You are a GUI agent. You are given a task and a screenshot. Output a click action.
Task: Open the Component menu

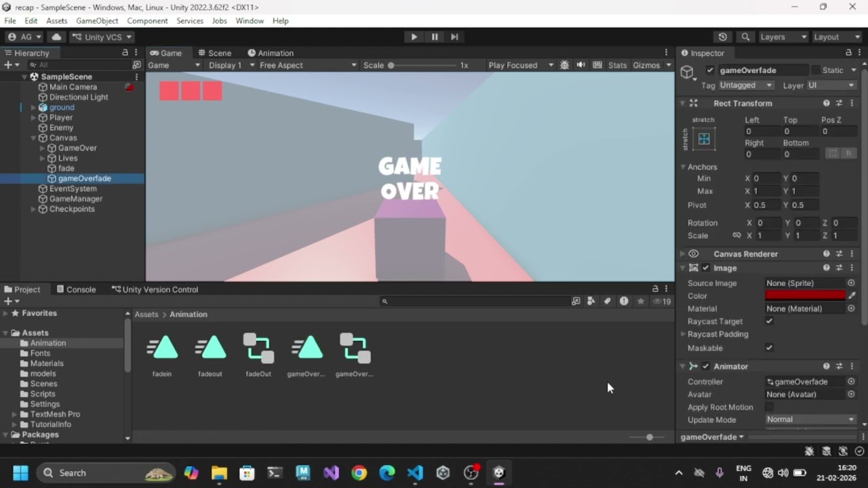coord(147,21)
